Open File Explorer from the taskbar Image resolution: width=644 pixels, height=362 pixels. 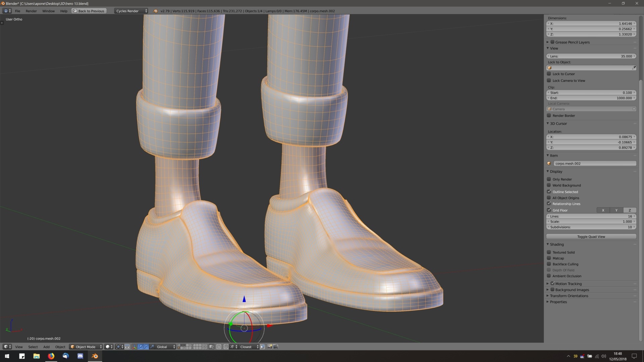point(36,356)
